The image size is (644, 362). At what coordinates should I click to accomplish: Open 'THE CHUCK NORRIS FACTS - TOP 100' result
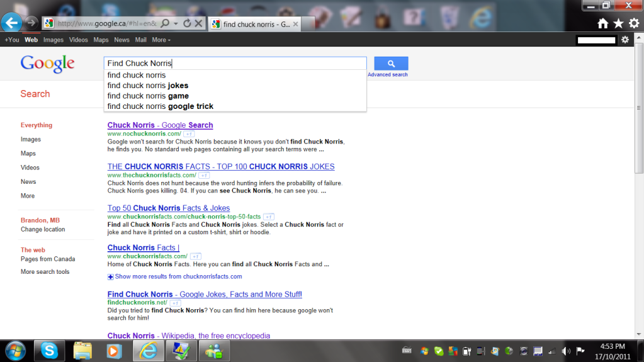point(221,166)
